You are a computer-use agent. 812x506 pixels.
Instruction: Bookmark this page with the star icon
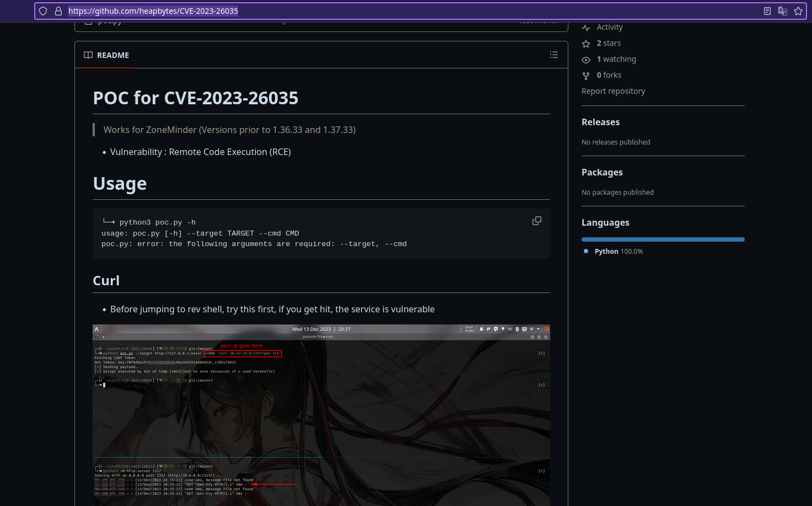798,11
